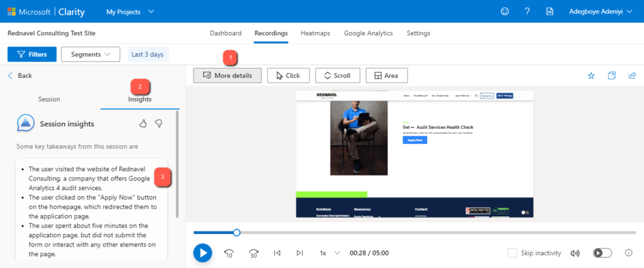Skip forward 30 seconds in recording
The height and width of the screenshot is (268, 644).
(253, 253)
